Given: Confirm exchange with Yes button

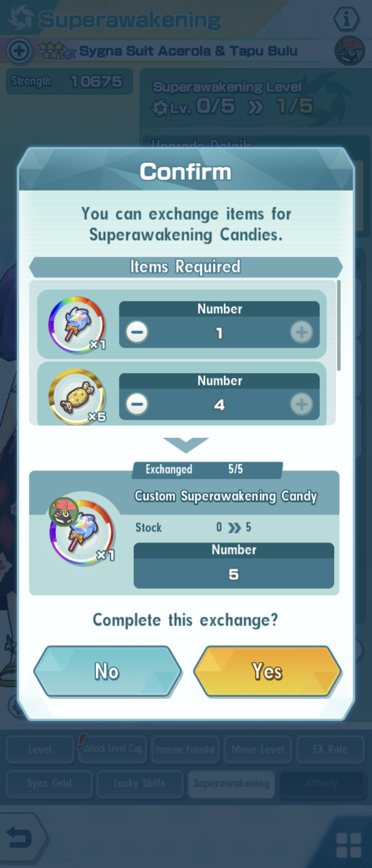Looking at the screenshot, I should pos(267,671).
